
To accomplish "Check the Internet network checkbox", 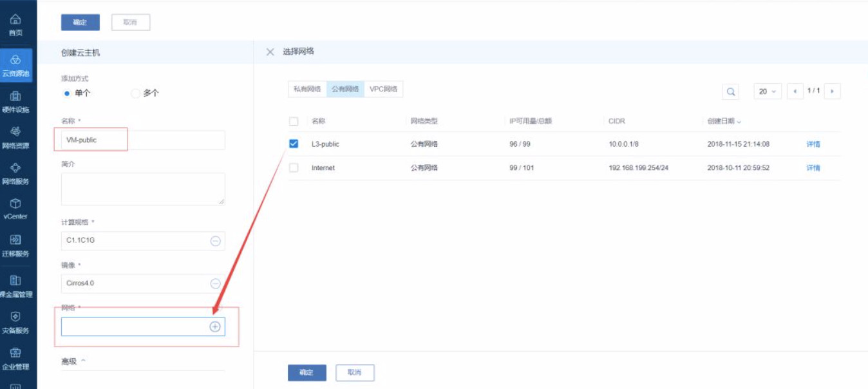I will 294,167.
